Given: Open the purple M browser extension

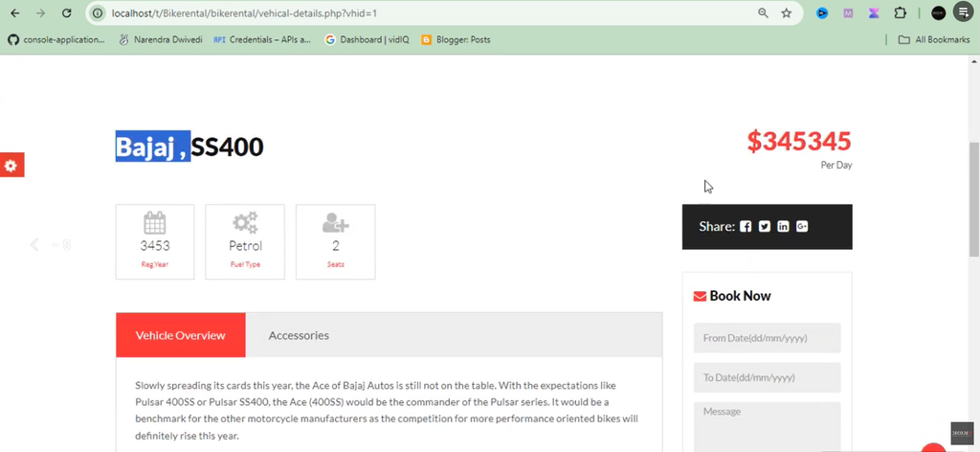Looking at the screenshot, I should pos(848,13).
